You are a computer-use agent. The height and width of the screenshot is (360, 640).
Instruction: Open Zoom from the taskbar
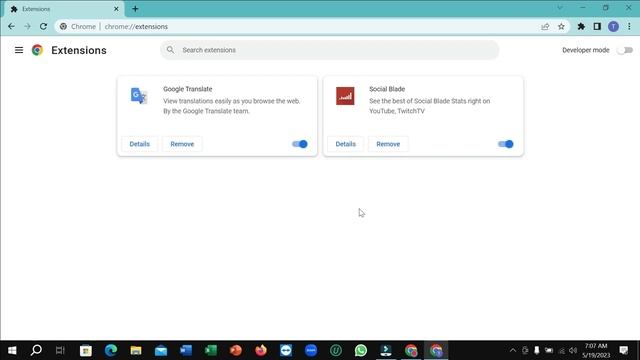point(311,350)
